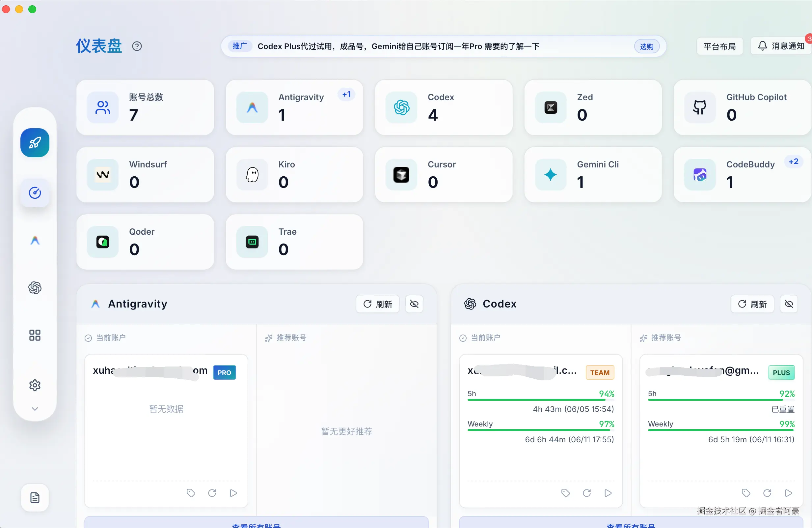Click the tag icon on Antigravity account
This screenshot has height=528, width=812.
click(191, 493)
